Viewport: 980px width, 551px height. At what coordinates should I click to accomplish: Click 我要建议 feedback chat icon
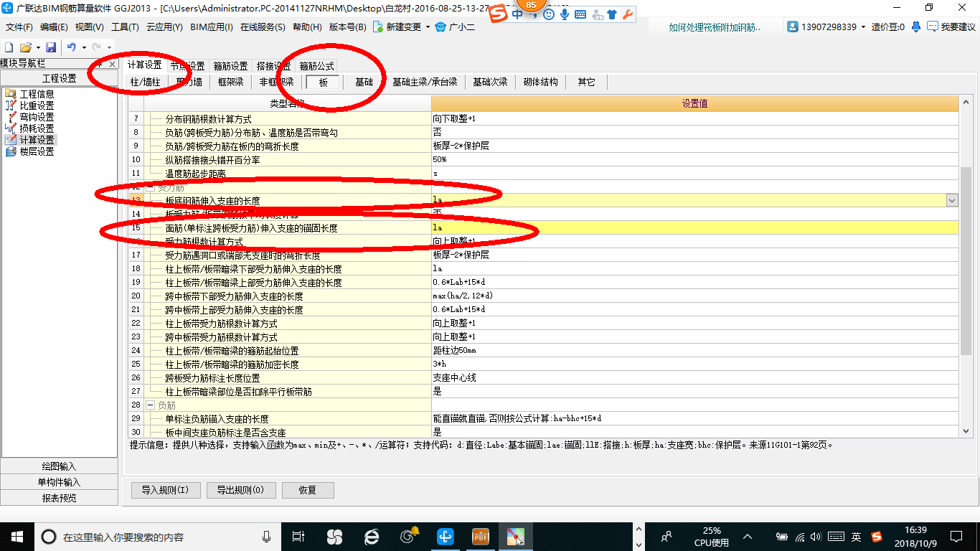tap(932, 27)
